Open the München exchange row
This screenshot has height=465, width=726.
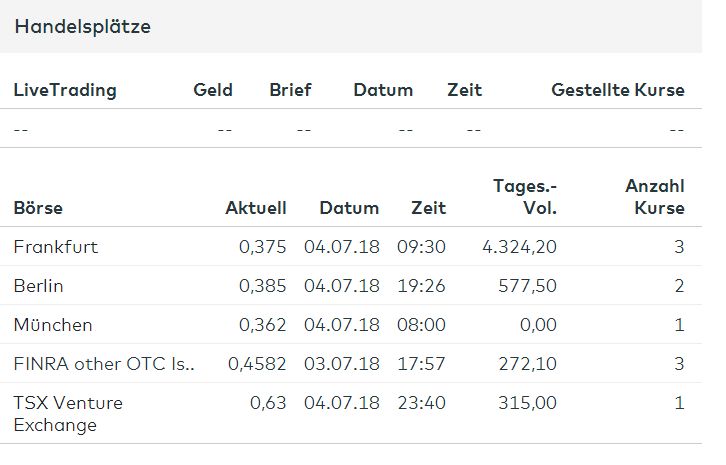click(x=53, y=325)
